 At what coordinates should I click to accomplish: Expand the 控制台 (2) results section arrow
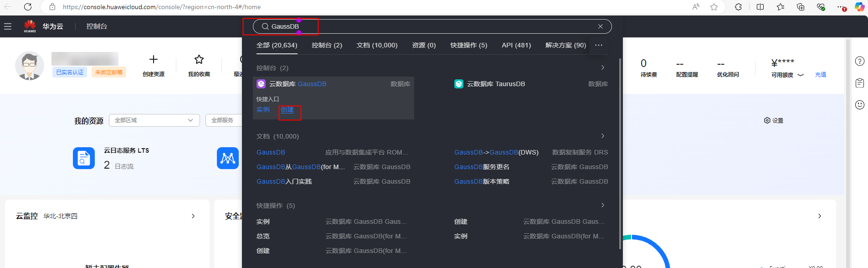coord(603,67)
